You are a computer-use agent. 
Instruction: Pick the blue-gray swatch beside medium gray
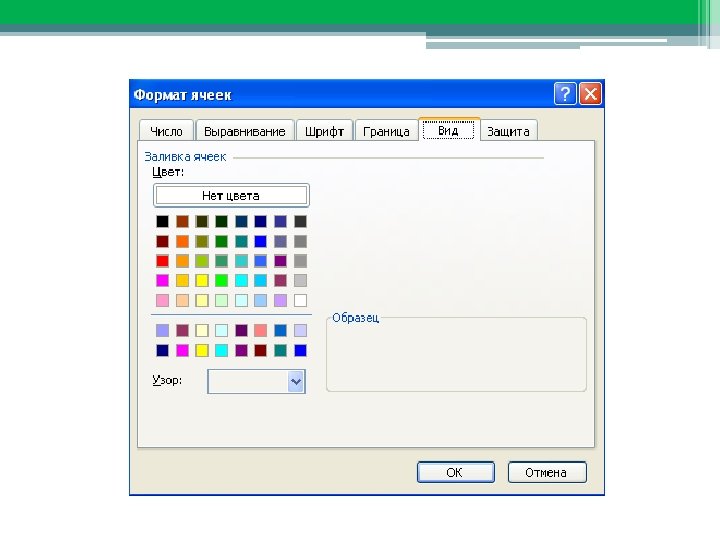click(x=281, y=241)
